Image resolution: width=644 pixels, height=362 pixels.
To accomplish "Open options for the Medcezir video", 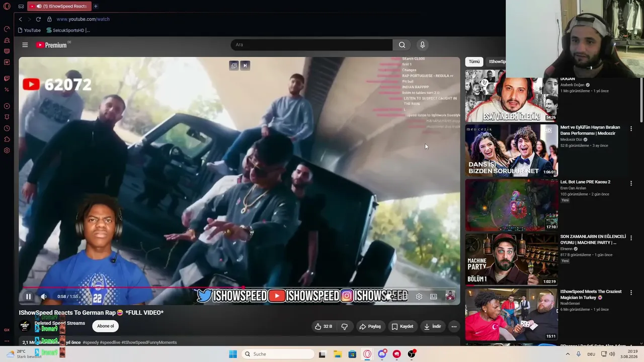I will pyautogui.click(x=631, y=129).
